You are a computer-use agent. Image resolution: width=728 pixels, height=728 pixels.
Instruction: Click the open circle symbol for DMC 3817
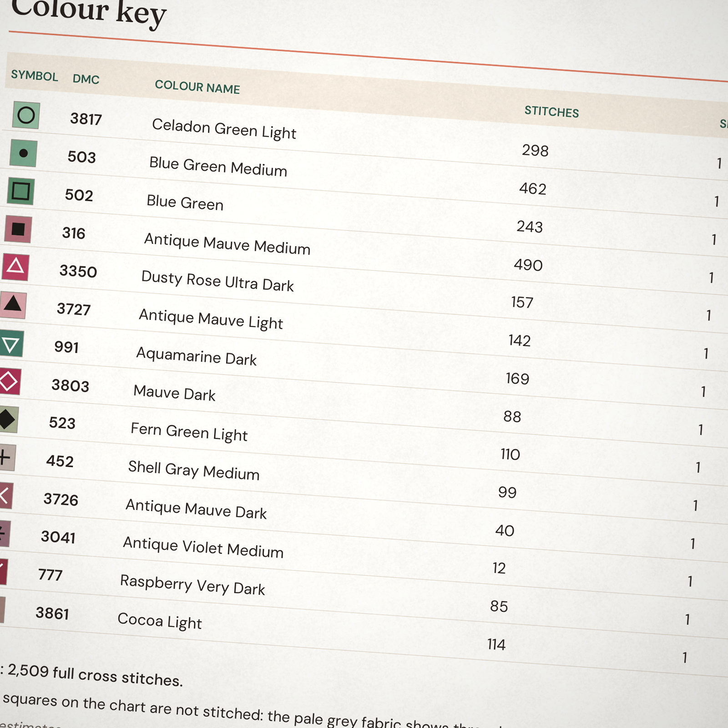click(x=26, y=115)
